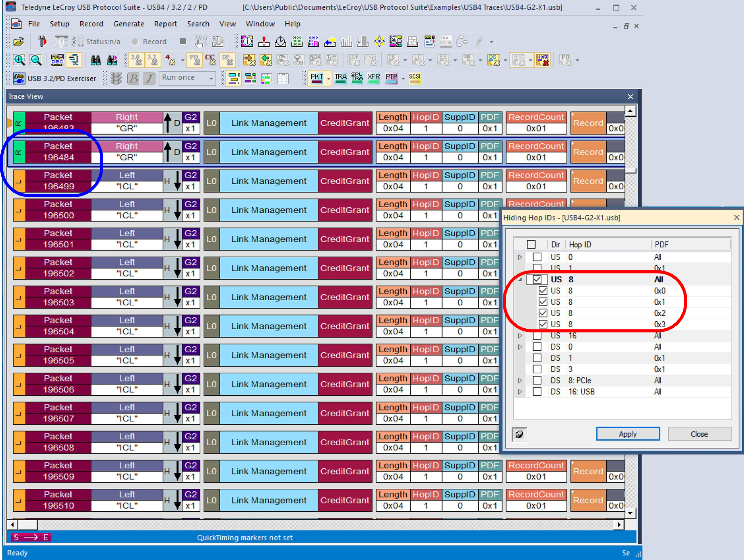
Task: Click the Hide PD traffic icon
Action: [x=195, y=60]
